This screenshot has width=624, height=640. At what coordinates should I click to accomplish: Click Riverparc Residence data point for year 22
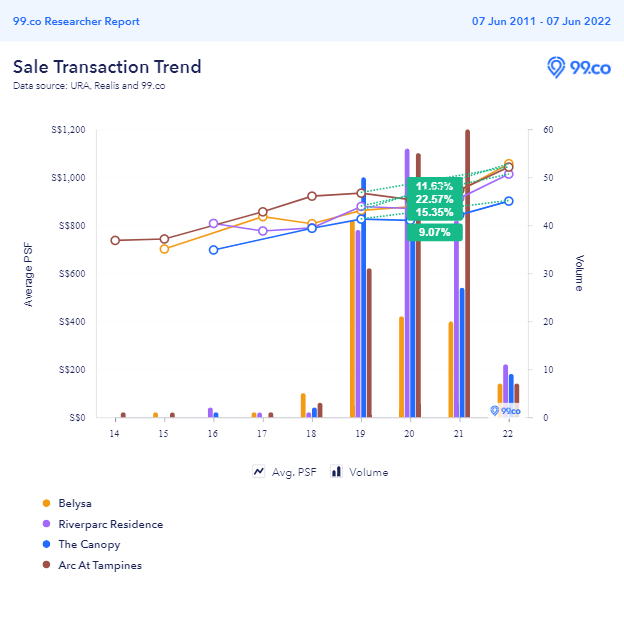click(509, 174)
